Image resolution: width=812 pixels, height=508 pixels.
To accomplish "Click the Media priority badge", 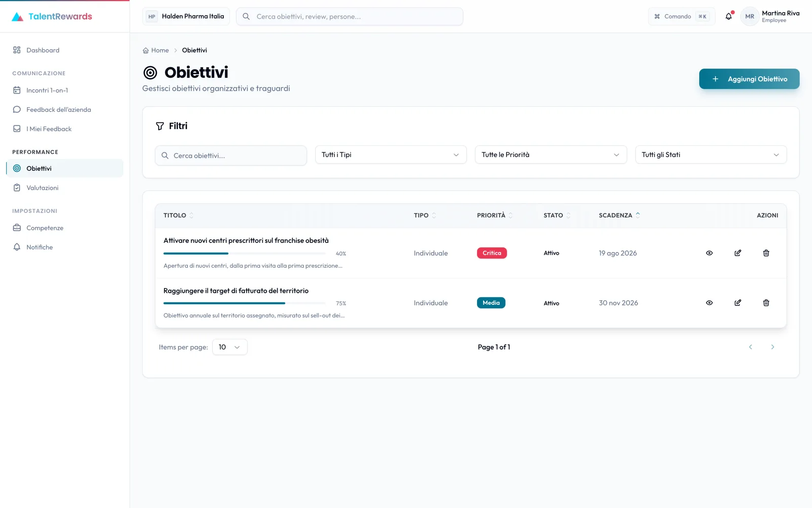I will (x=491, y=303).
